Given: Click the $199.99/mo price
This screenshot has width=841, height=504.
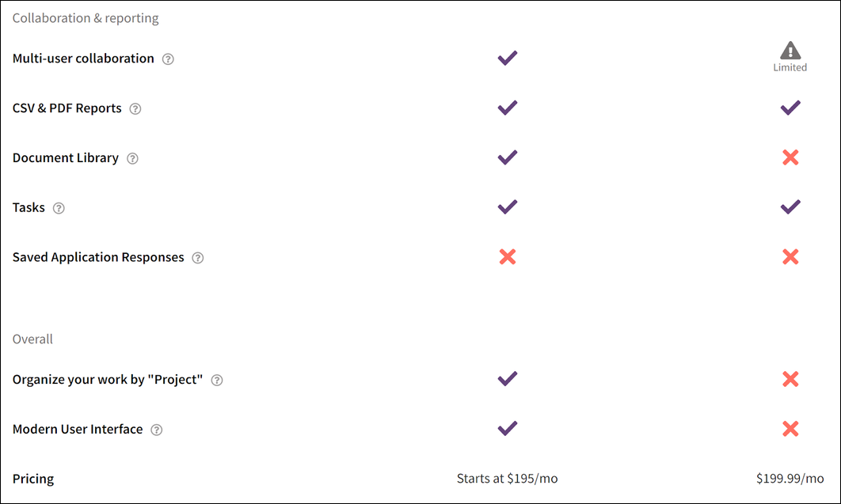Looking at the screenshot, I should [790, 479].
